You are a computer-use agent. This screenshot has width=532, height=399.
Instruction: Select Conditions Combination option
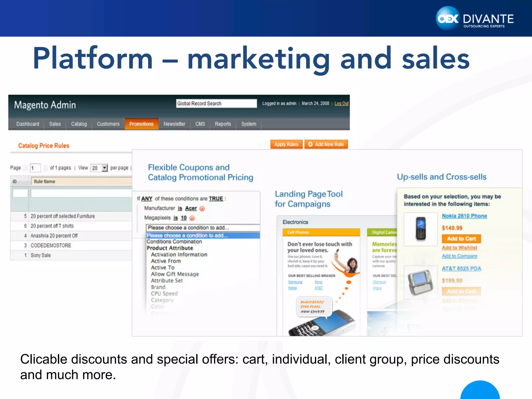point(174,242)
